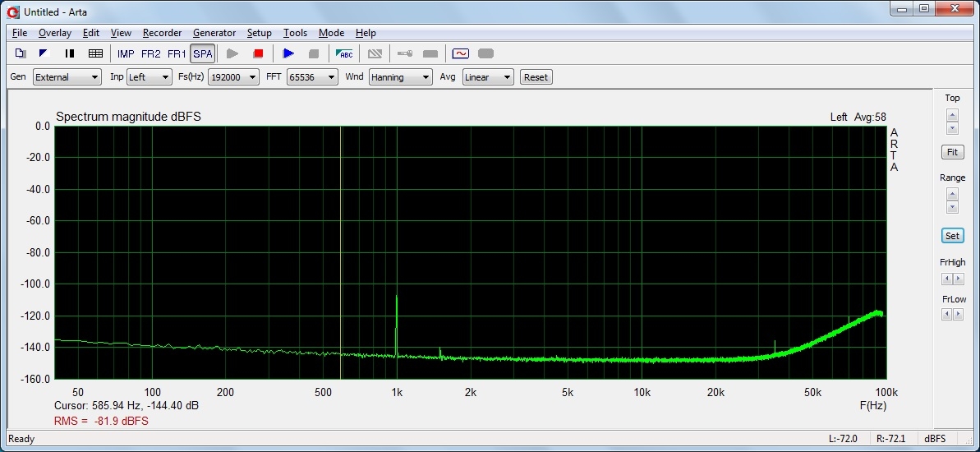Click the R:-72.1 level indicator
The height and width of the screenshot is (452, 980).
pos(892,439)
